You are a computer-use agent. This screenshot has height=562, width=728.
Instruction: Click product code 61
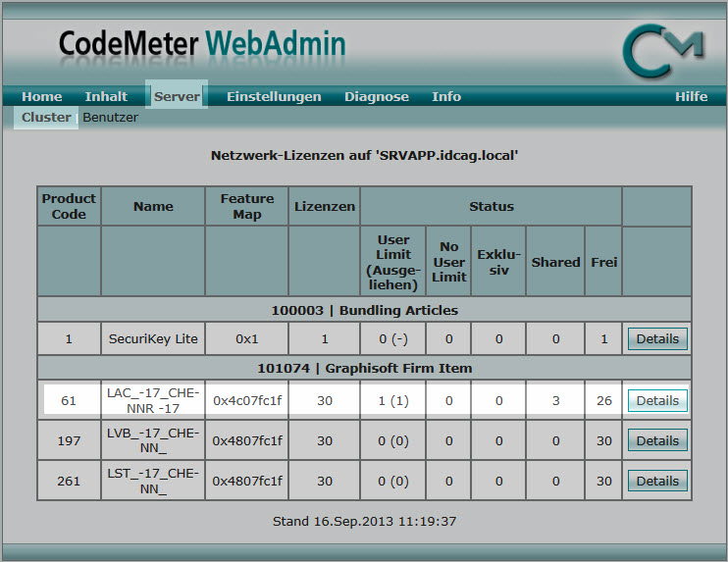tap(69, 400)
